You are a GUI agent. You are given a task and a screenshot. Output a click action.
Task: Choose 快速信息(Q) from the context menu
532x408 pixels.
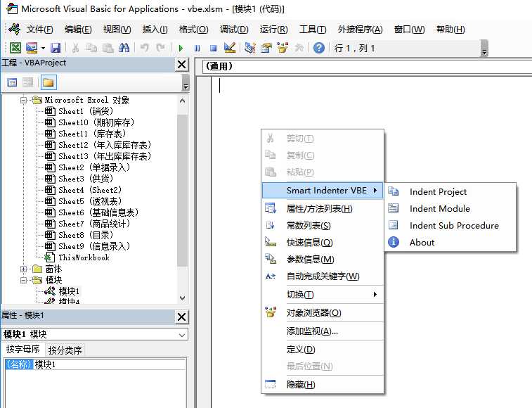(323, 243)
